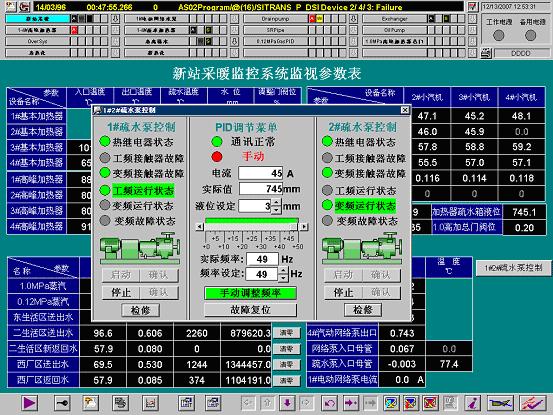Click the purple play arrow toolbar icon
The width and height of the screenshot is (553, 415).
pyautogui.click(x=29, y=403)
